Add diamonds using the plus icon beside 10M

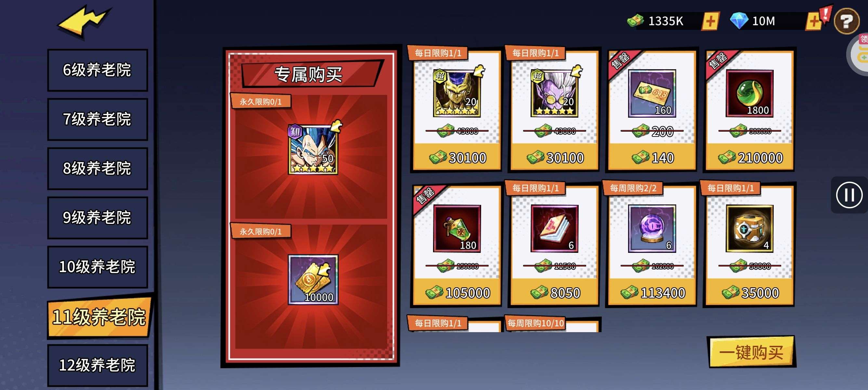click(x=814, y=21)
